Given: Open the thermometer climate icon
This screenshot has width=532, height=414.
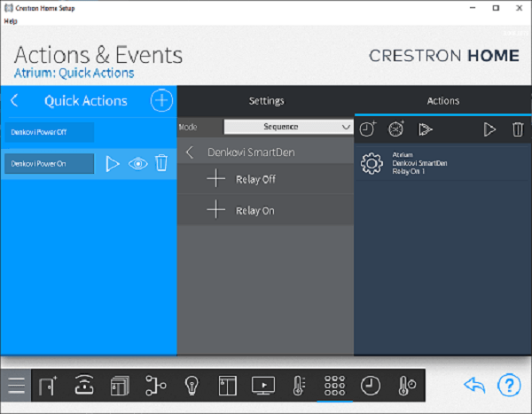Looking at the screenshot, I should 299,385.
